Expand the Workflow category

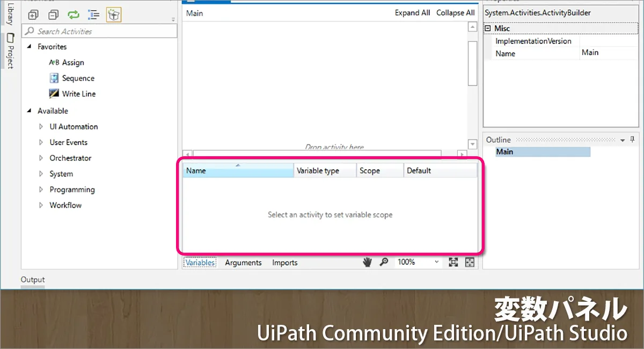coord(41,205)
